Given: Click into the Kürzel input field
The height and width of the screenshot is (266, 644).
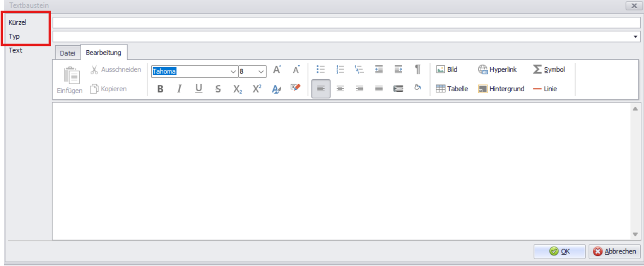Looking at the screenshot, I should tap(346, 23).
